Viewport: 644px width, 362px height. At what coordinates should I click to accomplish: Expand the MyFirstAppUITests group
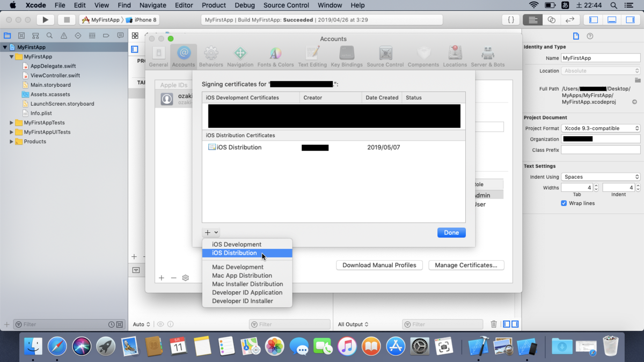pos(12,132)
